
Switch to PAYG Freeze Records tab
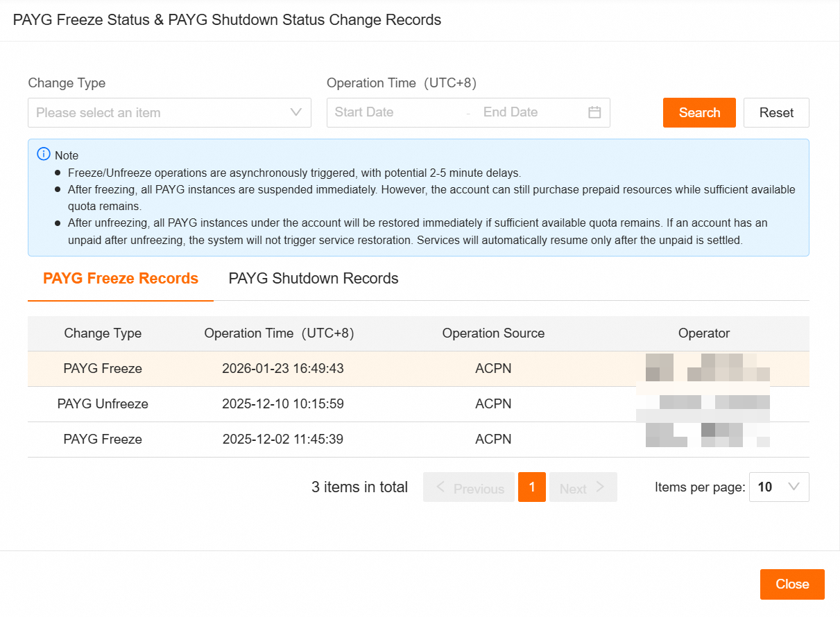tap(121, 279)
